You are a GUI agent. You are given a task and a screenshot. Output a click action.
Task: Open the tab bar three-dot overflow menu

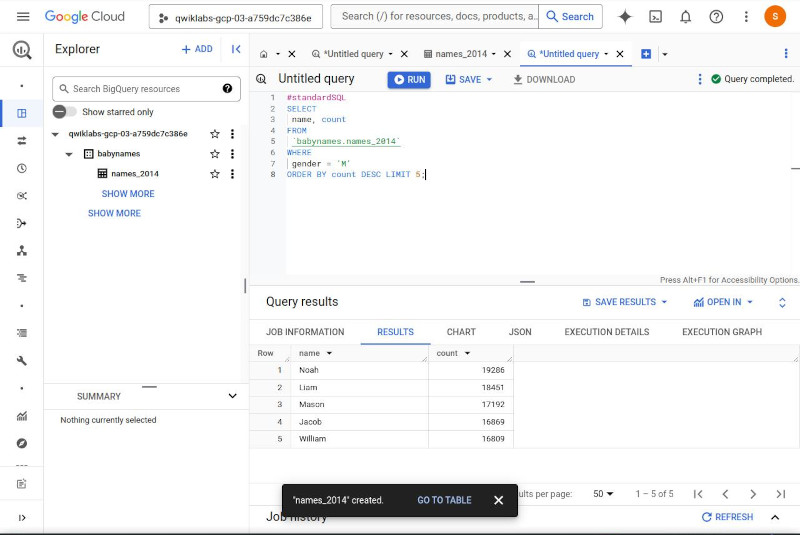[x=785, y=54]
